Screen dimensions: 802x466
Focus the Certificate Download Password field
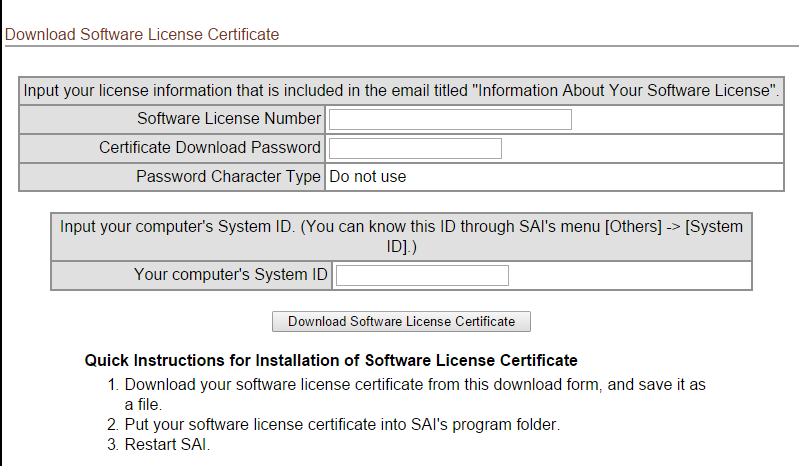coord(415,148)
